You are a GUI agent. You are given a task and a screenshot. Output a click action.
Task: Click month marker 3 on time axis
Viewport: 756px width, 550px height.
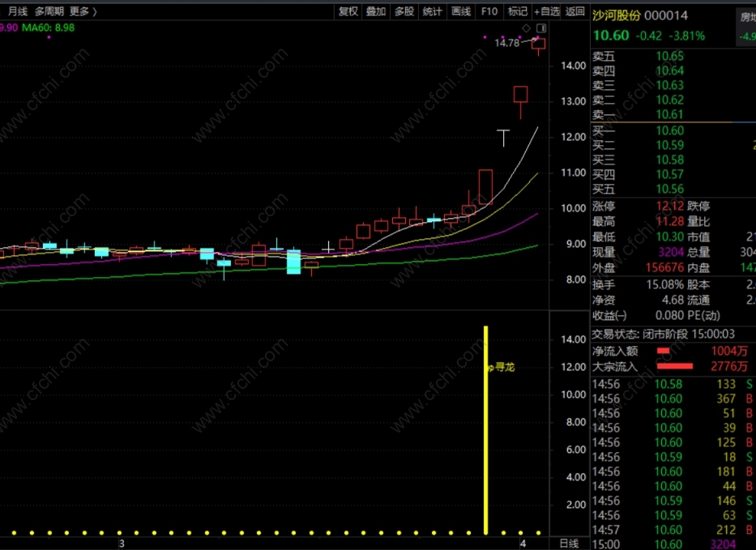click(122, 544)
